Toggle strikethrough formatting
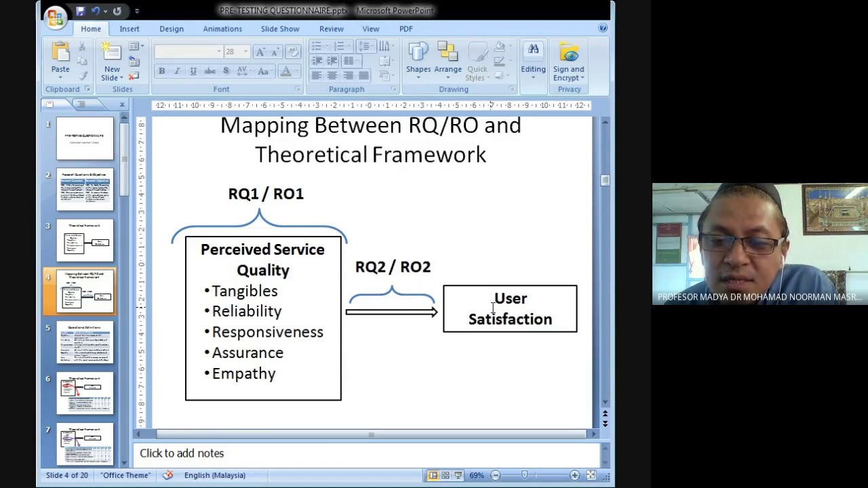The height and width of the screenshot is (488, 868). [210, 72]
